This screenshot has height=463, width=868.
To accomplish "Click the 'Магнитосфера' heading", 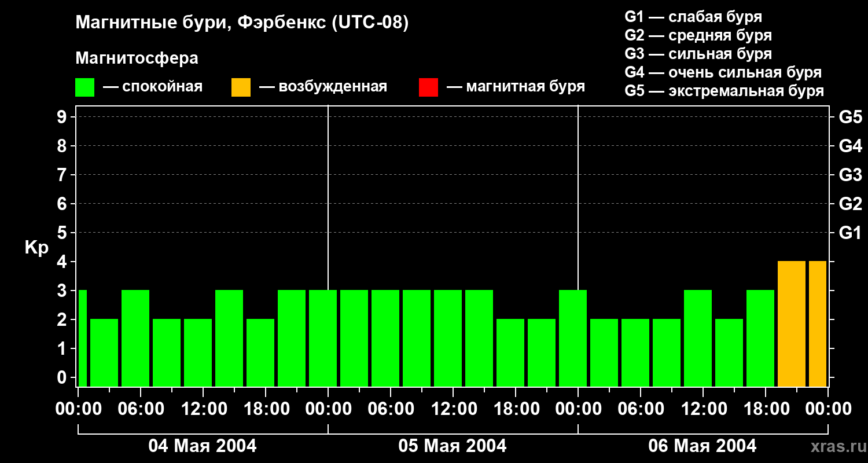I will (137, 58).
